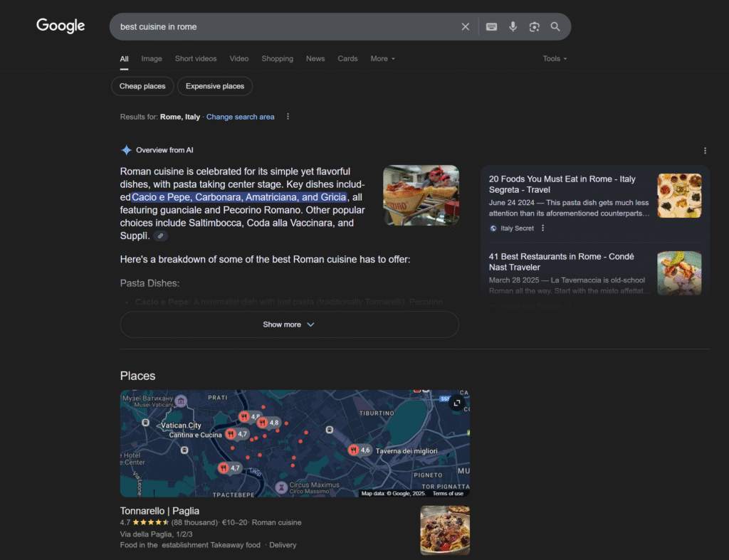
Task: Click the source link chip after Supplì
Action: tap(160, 236)
